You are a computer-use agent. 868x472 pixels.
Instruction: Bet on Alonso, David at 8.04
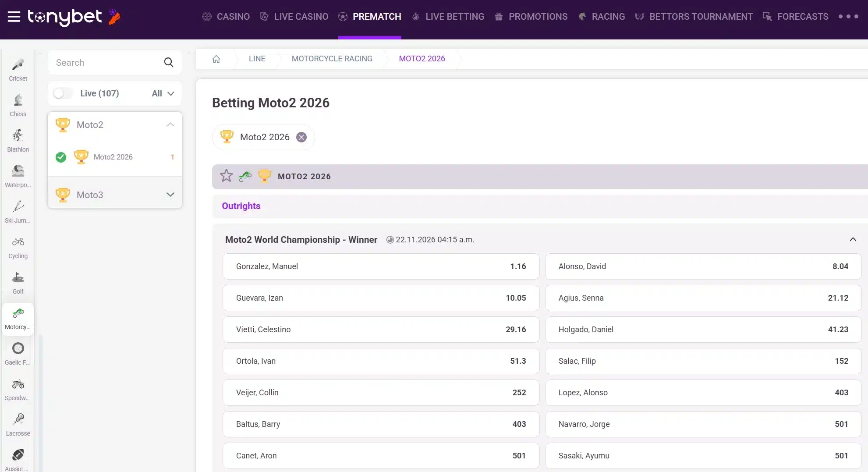703,266
